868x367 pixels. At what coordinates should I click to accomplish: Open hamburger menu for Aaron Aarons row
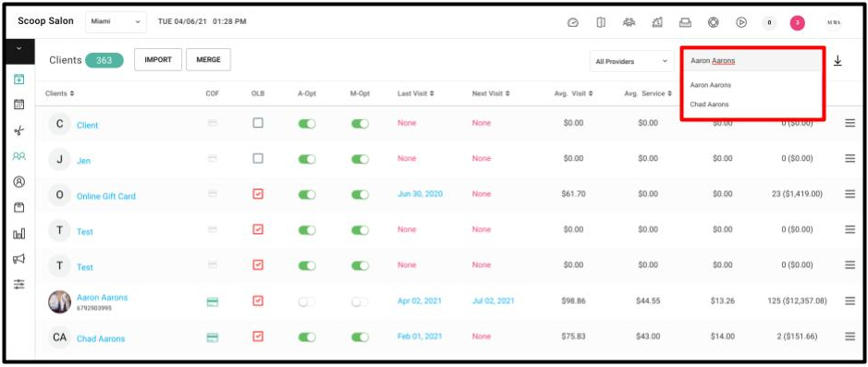pyautogui.click(x=850, y=300)
